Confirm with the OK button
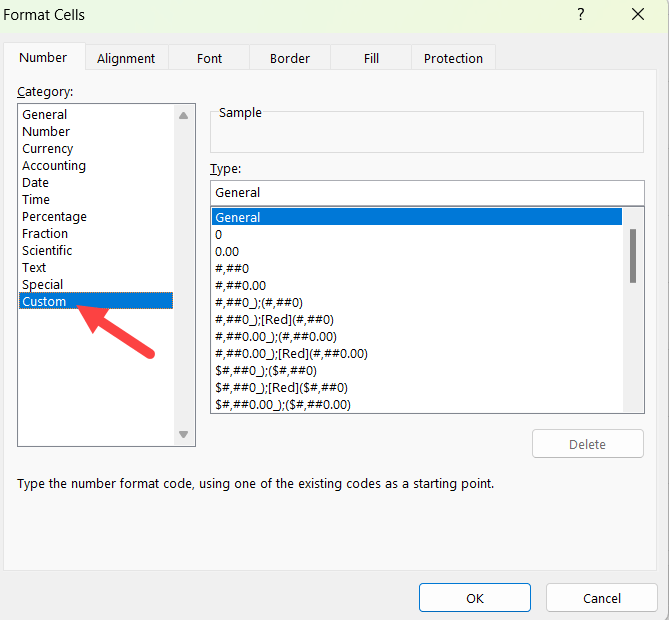Viewport: 669px width, 620px height. click(x=475, y=598)
